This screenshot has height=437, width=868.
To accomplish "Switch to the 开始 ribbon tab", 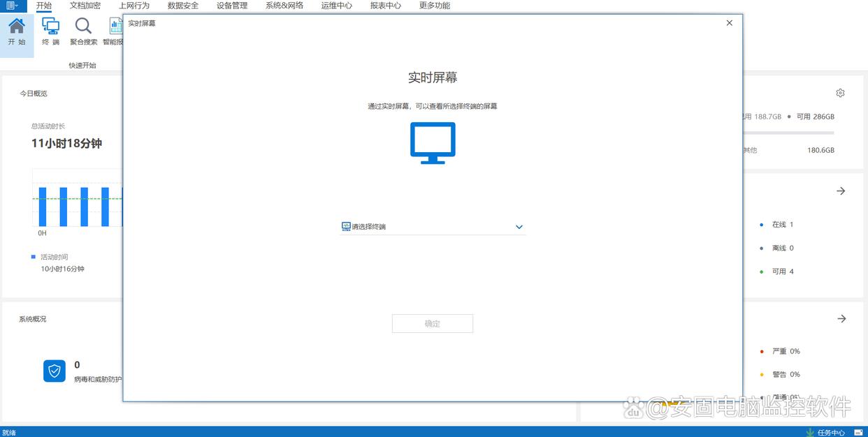I will [x=44, y=6].
